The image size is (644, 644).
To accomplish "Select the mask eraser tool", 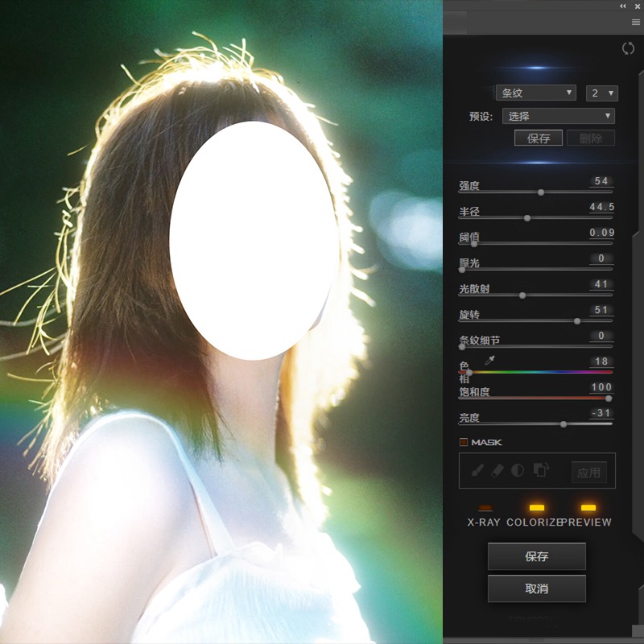I will click(497, 470).
